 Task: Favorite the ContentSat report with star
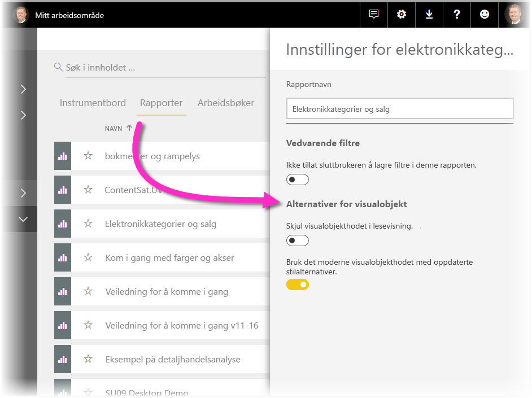(x=88, y=190)
